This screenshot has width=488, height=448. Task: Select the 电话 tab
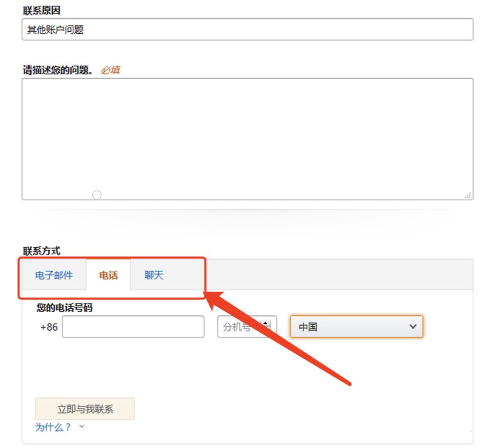pos(108,275)
